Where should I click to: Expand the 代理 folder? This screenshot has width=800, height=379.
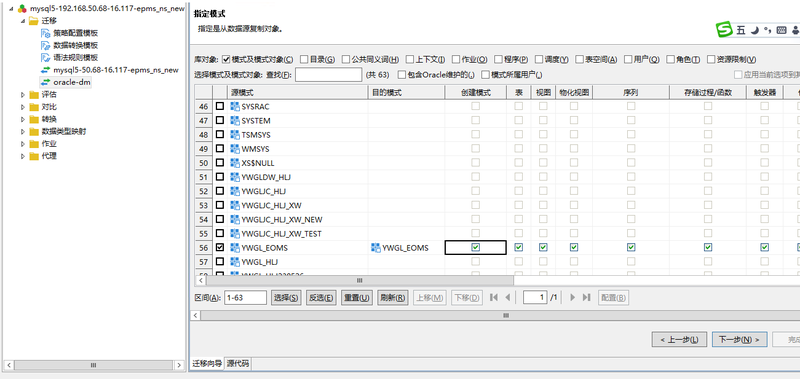[x=22, y=156]
